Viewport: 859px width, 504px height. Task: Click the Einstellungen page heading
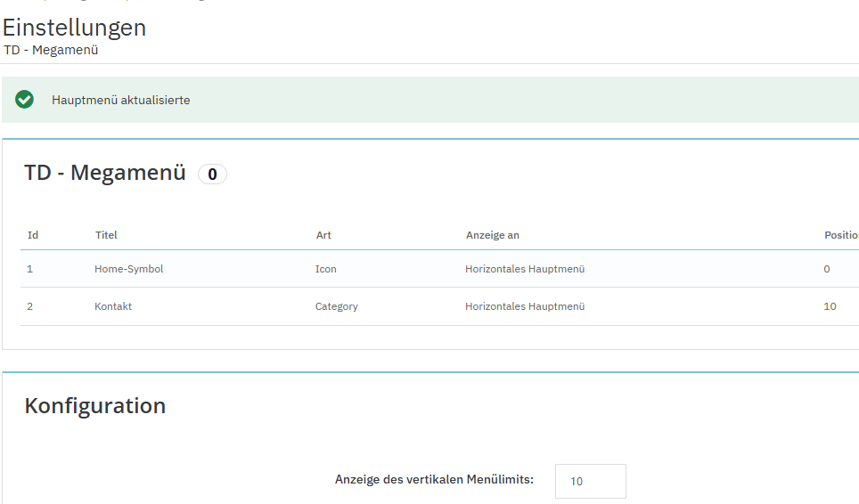click(x=75, y=28)
